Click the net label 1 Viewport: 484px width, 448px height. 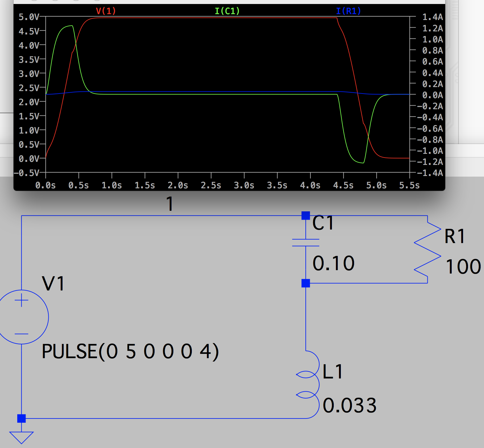[170, 204]
